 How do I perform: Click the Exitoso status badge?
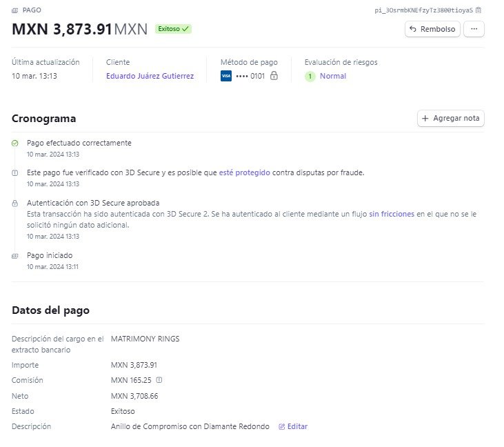[x=173, y=29]
